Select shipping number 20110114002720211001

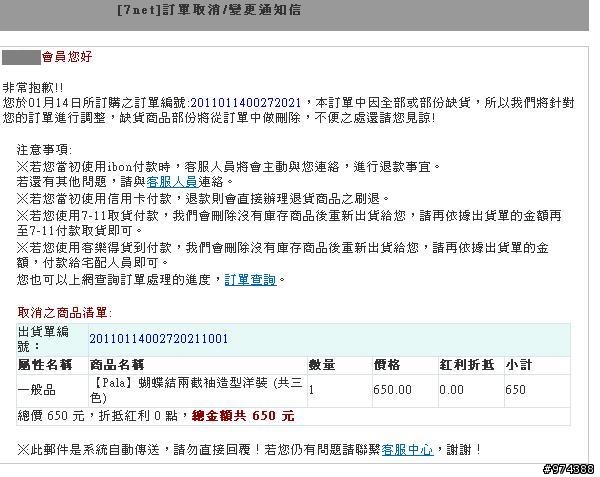(159, 339)
